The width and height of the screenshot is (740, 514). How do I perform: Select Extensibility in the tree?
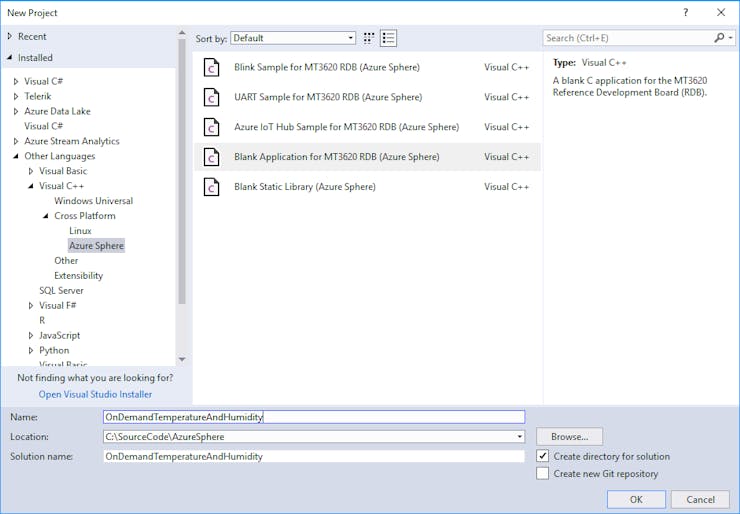[78, 276]
